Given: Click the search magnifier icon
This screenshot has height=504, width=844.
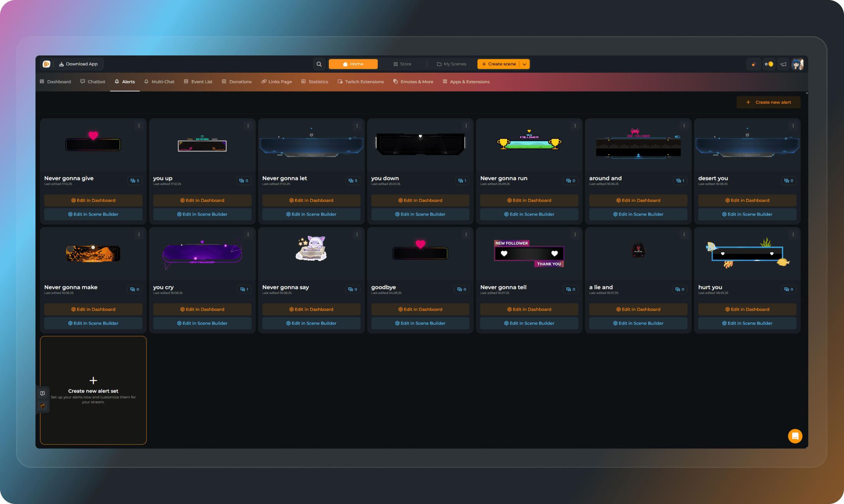Looking at the screenshot, I should coord(319,64).
